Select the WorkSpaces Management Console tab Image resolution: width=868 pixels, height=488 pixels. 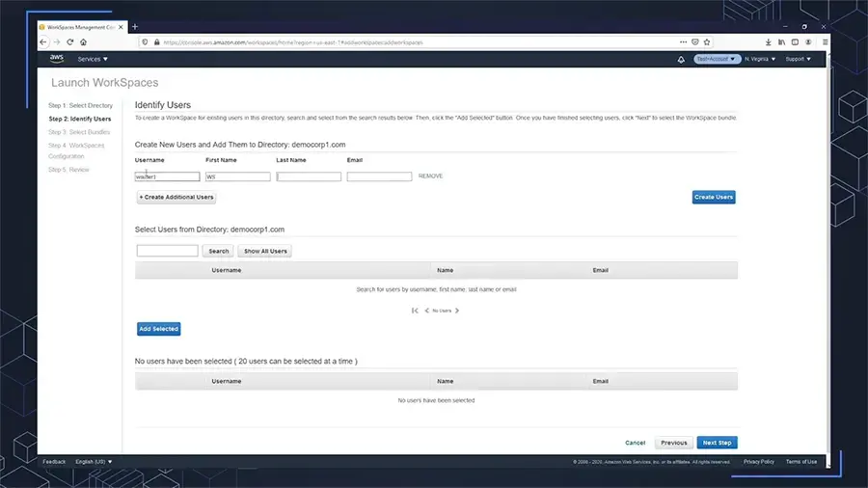tap(81, 27)
